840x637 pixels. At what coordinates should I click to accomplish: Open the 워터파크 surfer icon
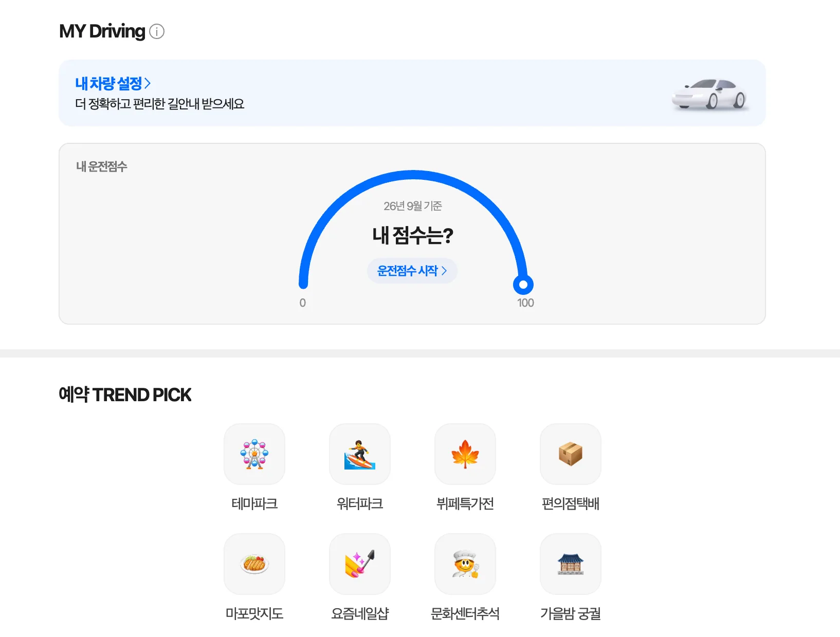360,454
